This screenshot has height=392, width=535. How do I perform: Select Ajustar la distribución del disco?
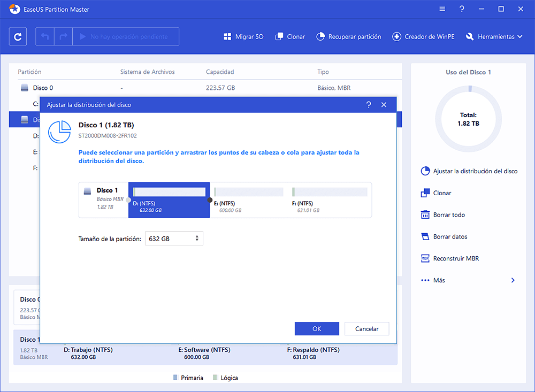click(x=475, y=172)
